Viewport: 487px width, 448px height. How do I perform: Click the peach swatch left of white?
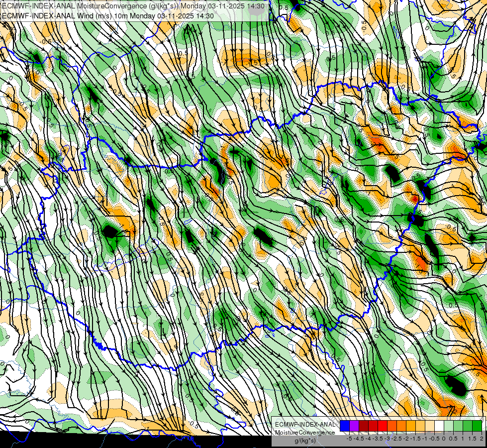(x=429, y=426)
